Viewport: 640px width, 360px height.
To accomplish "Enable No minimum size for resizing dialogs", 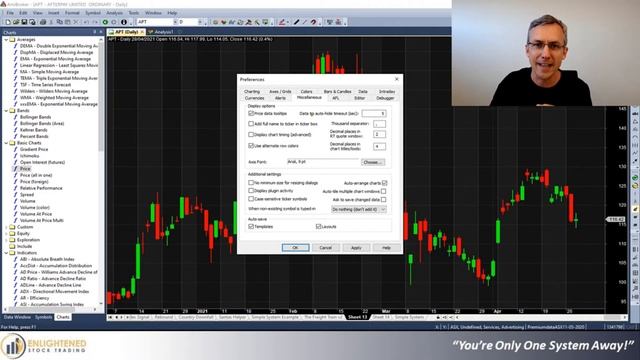I will coord(251,182).
